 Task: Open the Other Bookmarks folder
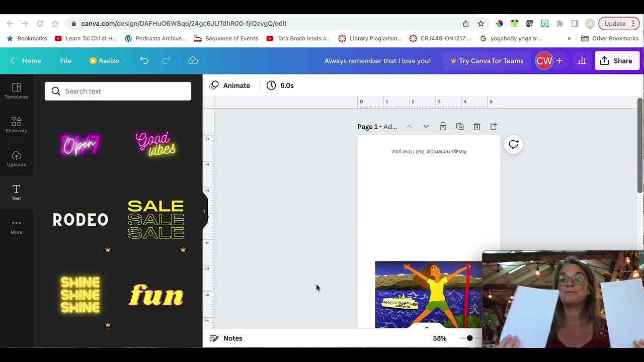coord(609,38)
